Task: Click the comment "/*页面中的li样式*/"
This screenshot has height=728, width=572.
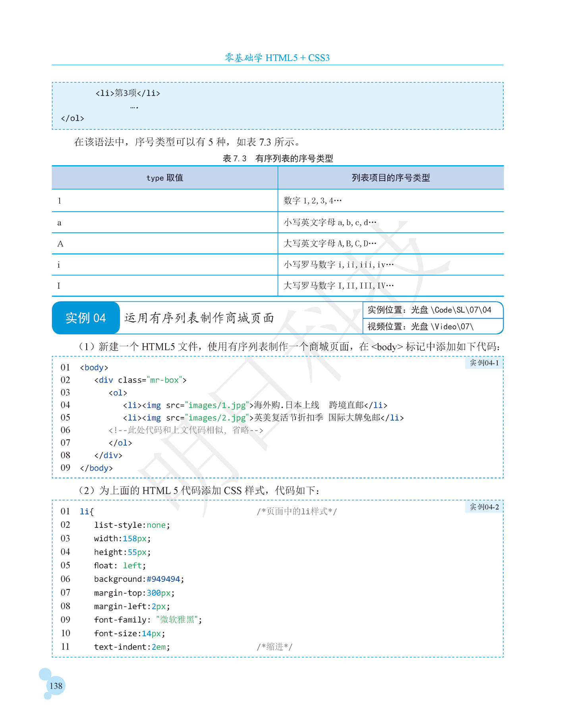Action: pyautogui.click(x=297, y=512)
